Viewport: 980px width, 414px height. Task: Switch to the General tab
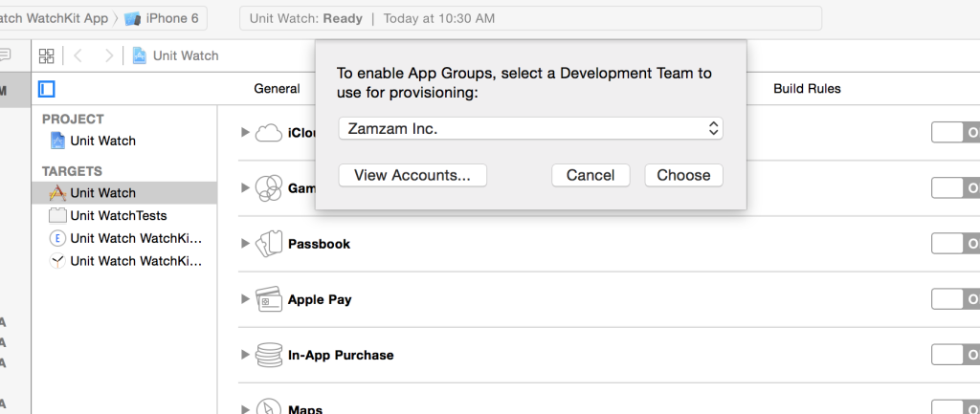pos(277,89)
